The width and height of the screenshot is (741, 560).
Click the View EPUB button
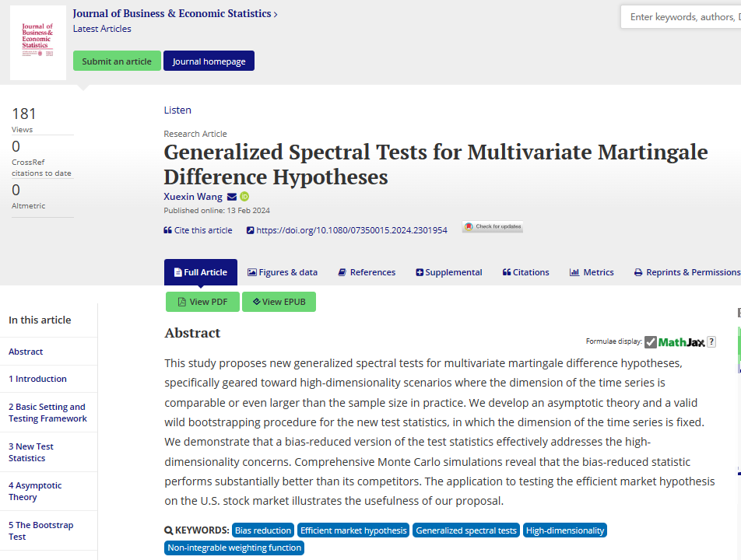(x=279, y=302)
